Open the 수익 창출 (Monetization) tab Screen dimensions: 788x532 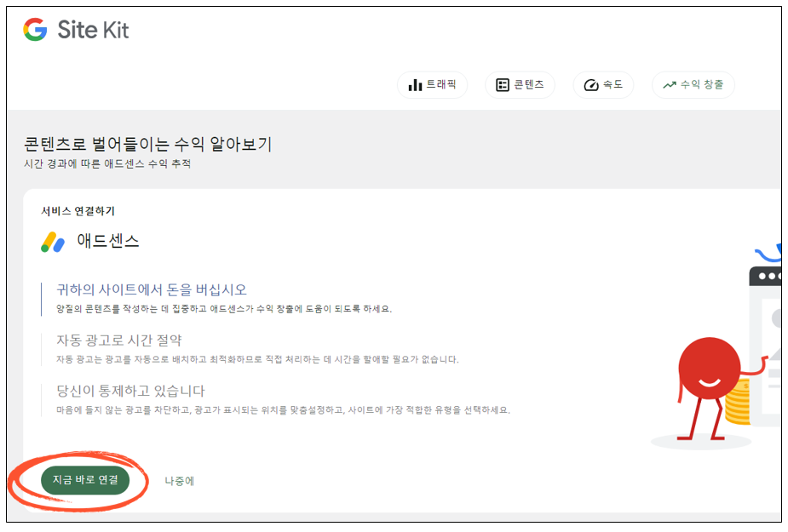[693, 85]
